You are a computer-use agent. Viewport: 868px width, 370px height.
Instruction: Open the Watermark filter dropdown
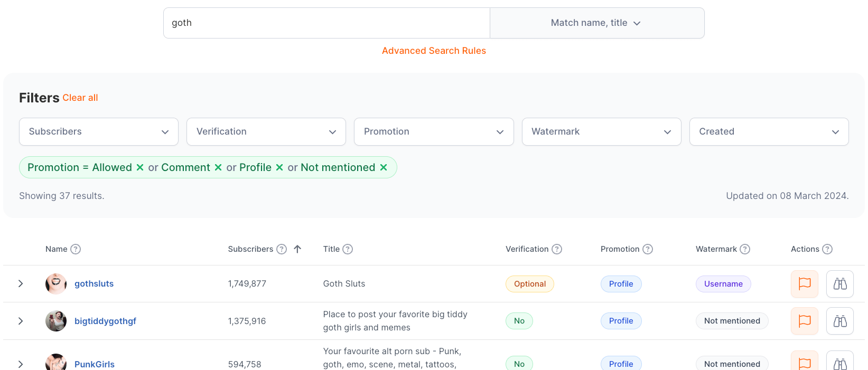[x=601, y=131]
